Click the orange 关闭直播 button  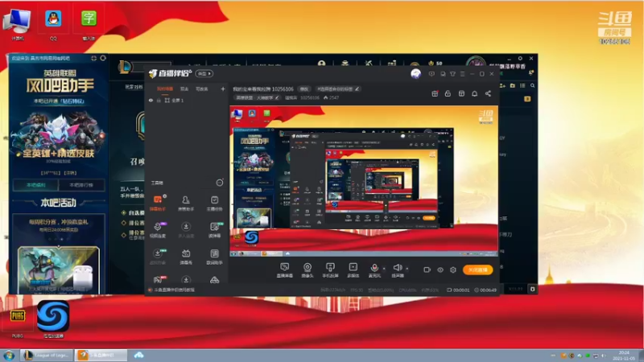coord(477,269)
